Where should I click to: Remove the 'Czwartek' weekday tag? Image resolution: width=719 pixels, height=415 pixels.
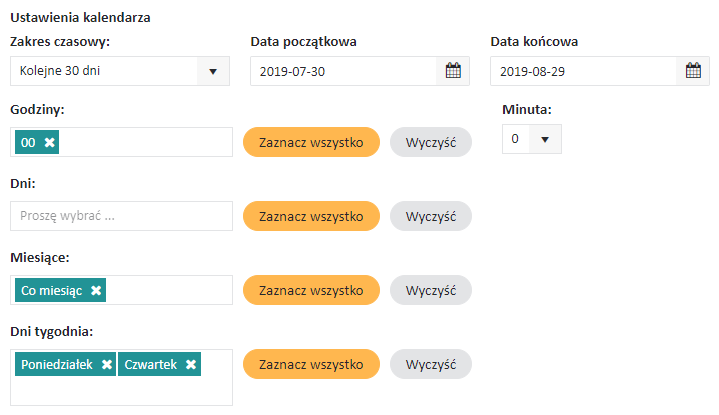191,365
